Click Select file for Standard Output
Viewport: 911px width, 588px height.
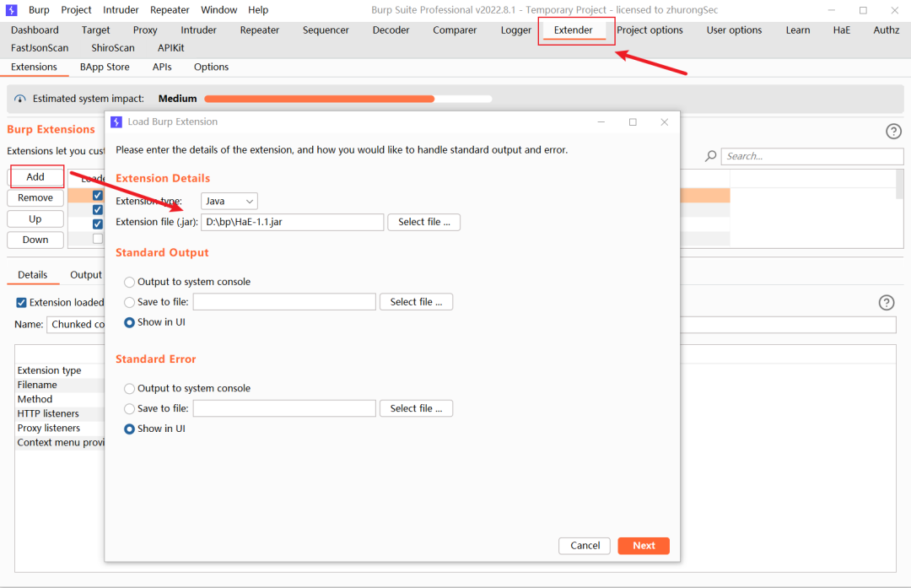click(x=416, y=302)
